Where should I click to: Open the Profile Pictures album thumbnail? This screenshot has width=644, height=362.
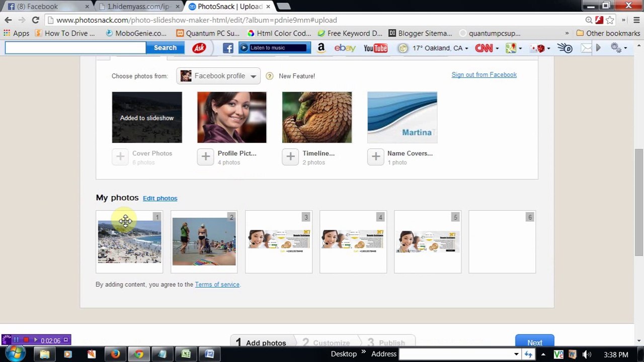pos(232,117)
